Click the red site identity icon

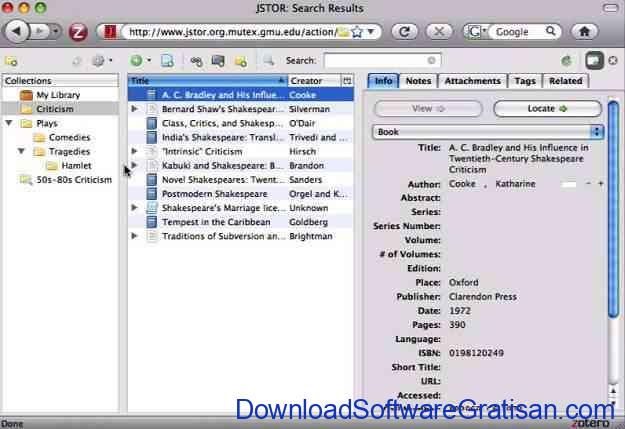110,31
